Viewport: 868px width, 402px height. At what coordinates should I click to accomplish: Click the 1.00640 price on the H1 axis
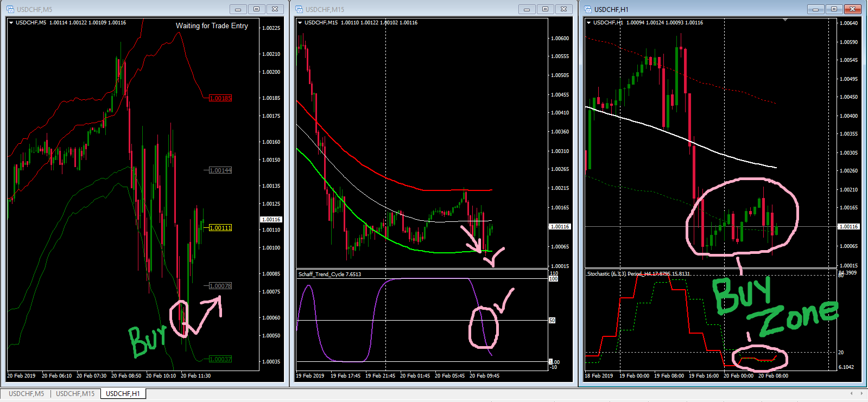(x=848, y=23)
